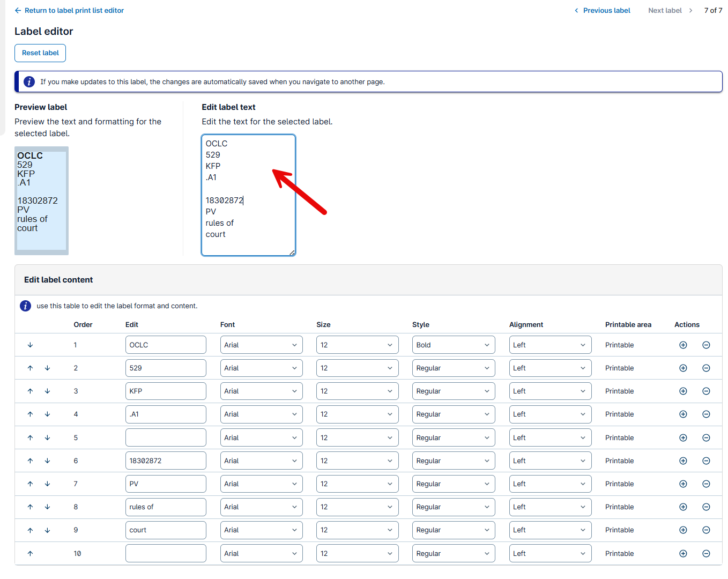Move row 1 OCLC down
The image size is (728, 579).
(x=31, y=345)
